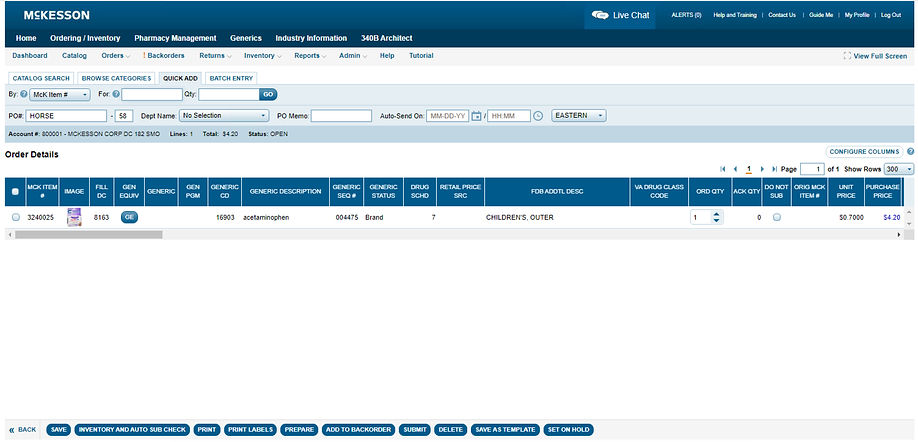
Task: Click Save as Template button
Action: [x=505, y=430]
